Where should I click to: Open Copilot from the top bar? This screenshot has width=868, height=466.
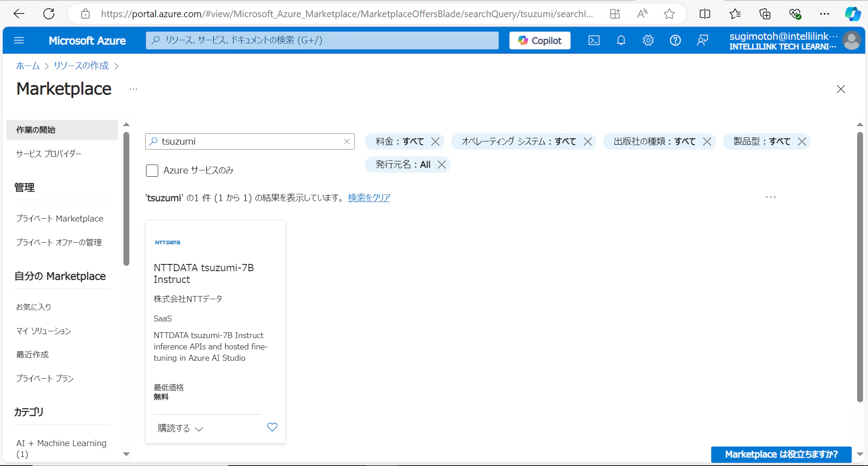(539, 40)
